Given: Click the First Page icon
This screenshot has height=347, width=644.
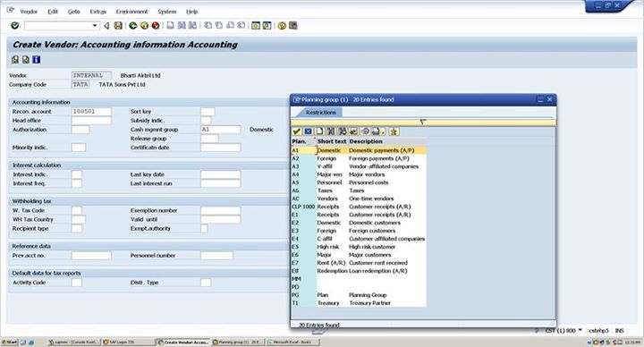Looking at the screenshot, I should [208, 25].
